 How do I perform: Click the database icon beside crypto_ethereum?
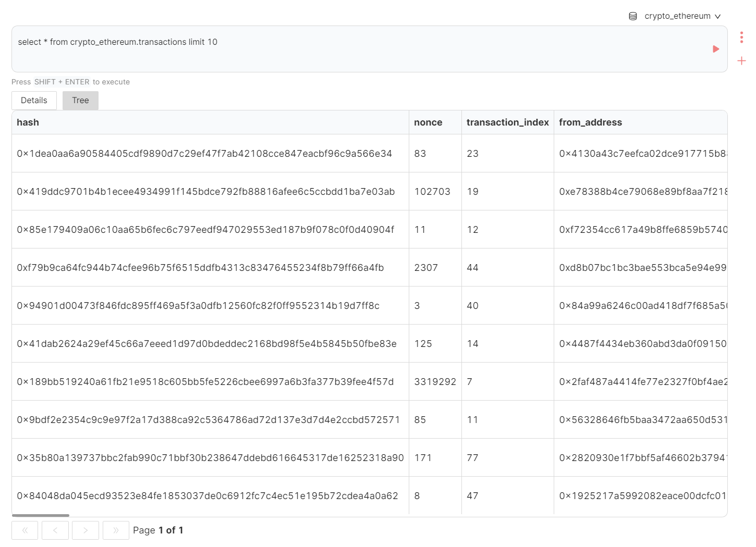632,16
